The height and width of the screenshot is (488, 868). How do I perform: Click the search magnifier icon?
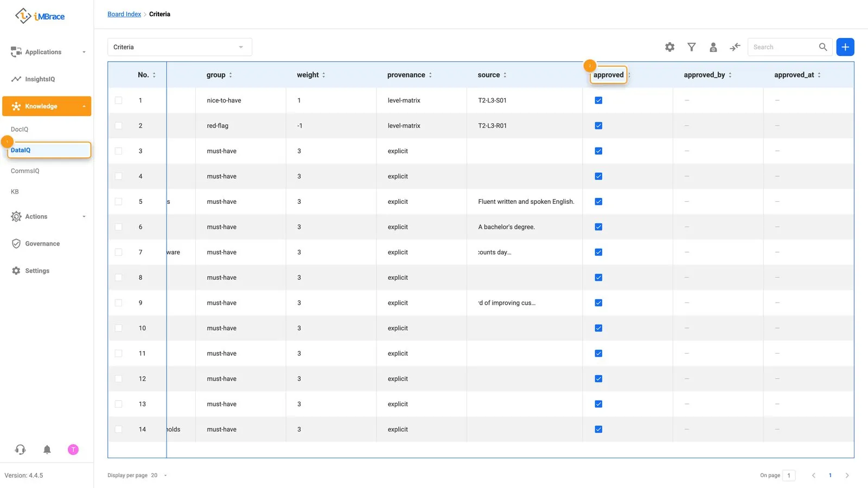click(x=823, y=47)
